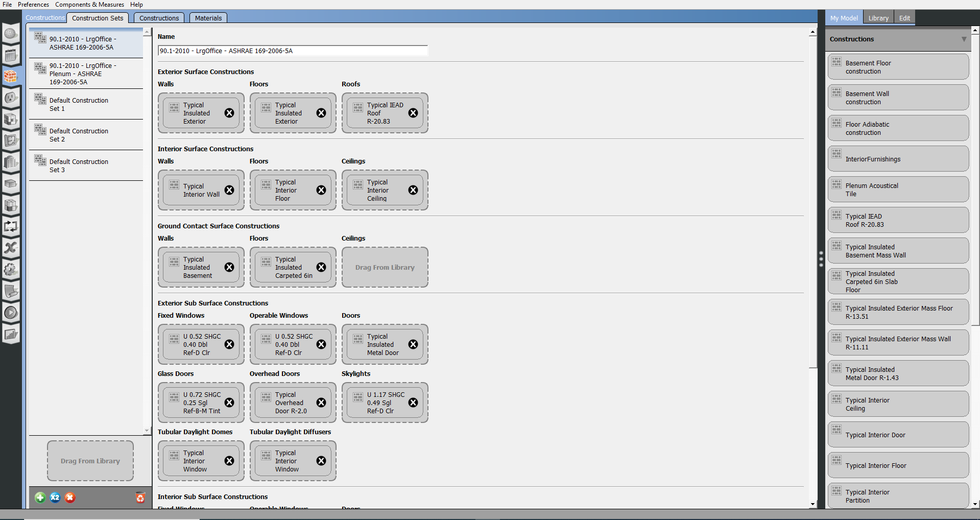Switch to the Materials tab
This screenshot has width=980, height=520.
tap(208, 17)
